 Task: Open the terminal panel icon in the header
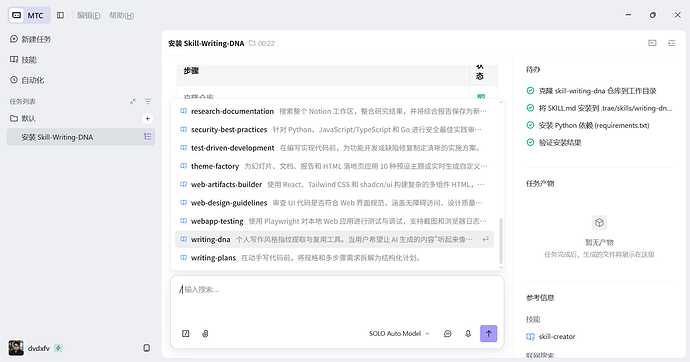[x=652, y=43]
